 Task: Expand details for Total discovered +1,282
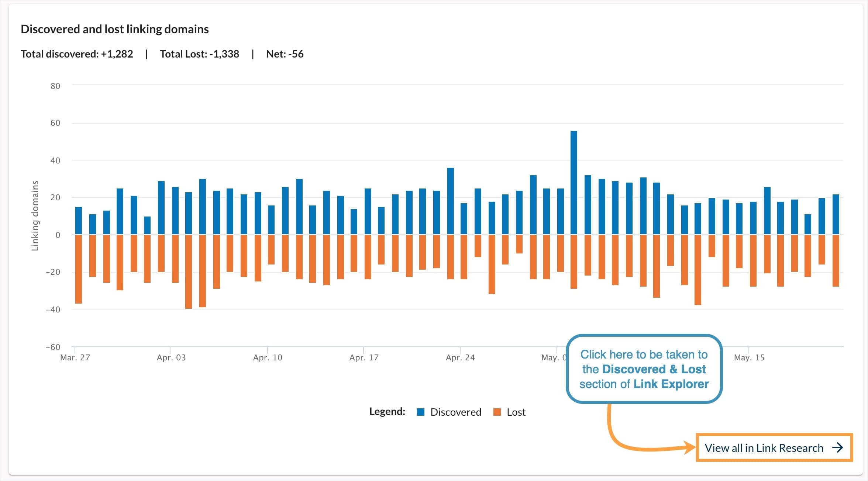[77, 54]
